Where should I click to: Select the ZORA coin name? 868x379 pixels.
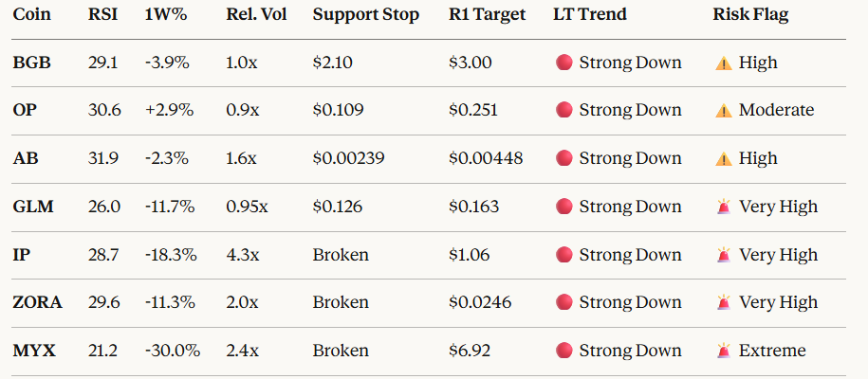[x=37, y=302]
